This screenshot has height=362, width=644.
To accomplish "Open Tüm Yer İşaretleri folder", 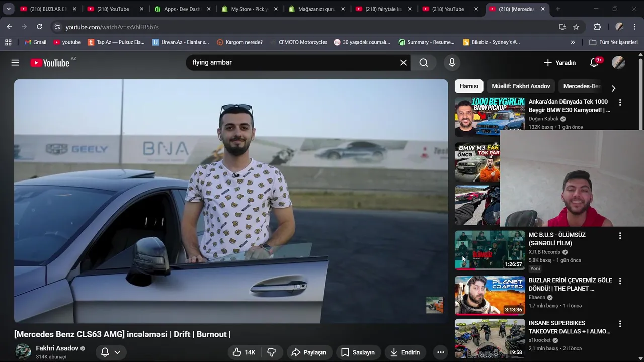I will click(613, 42).
